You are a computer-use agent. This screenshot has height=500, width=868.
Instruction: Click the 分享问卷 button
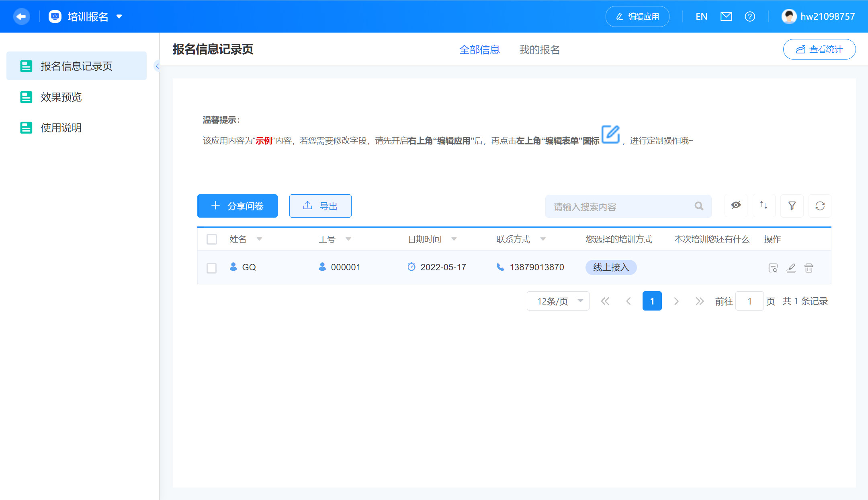(x=237, y=206)
